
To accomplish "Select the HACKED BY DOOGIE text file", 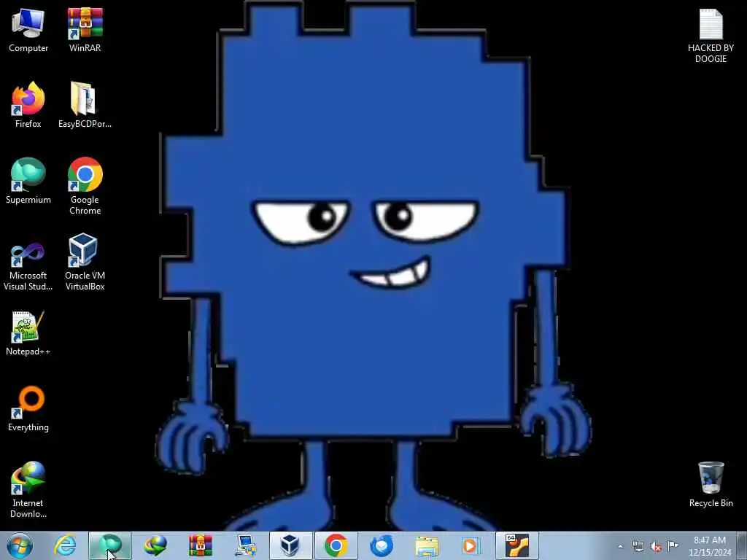I will pos(711,36).
